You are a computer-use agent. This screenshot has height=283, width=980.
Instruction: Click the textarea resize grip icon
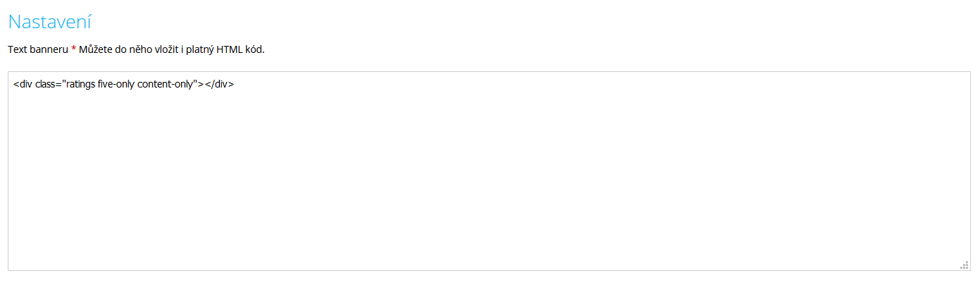965,265
